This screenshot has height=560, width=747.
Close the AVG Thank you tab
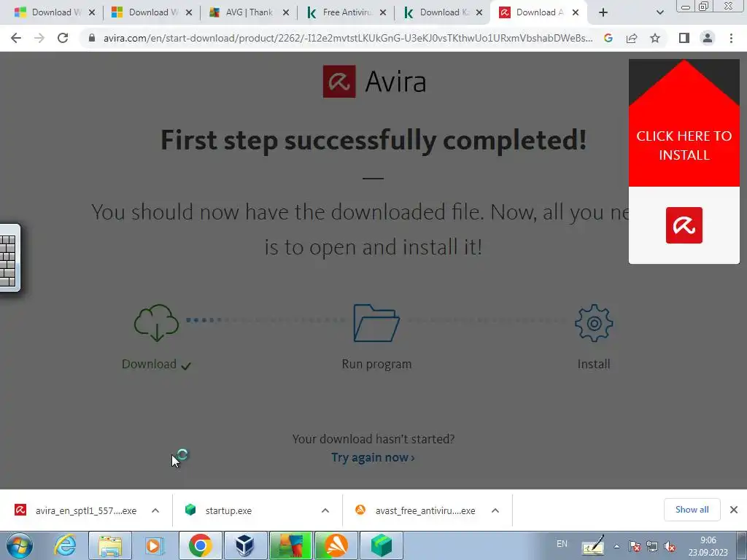point(286,13)
